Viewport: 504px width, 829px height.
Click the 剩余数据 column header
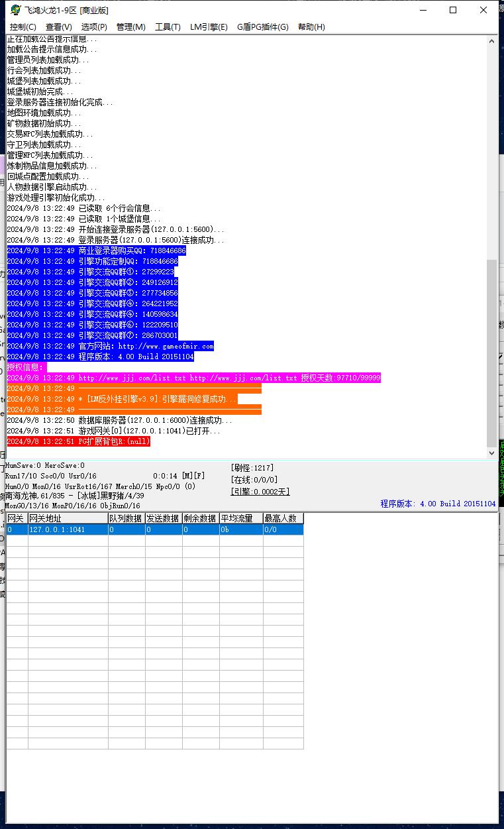coord(201,519)
